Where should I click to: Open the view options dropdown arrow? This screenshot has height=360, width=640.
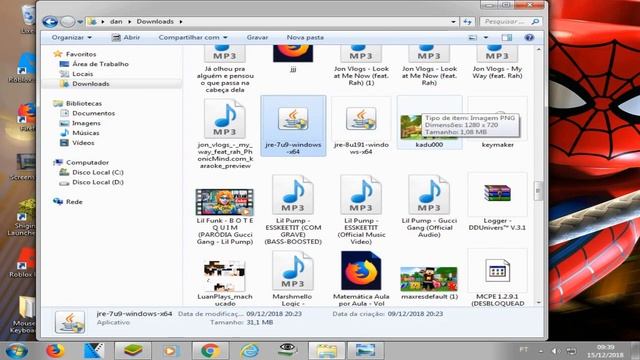(486, 38)
